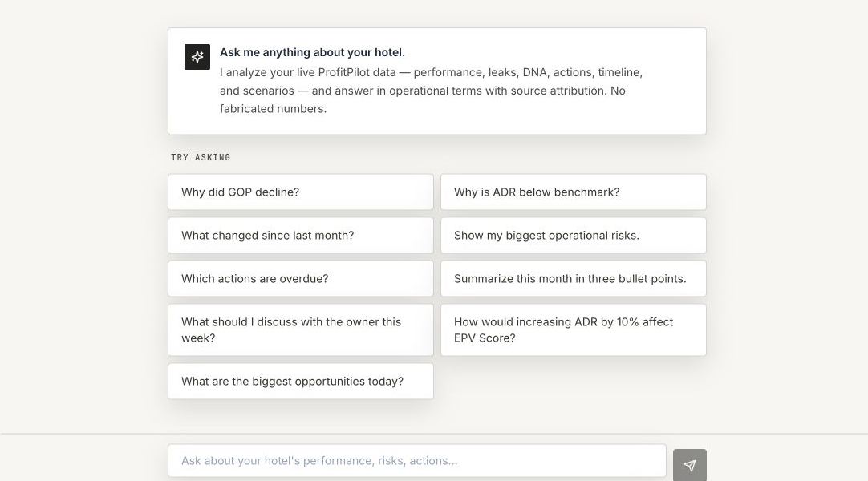Click the 'Ask me anything about your hotel.' heading
The height and width of the screenshot is (481, 868).
pyautogui.click(x=312, y=52)
